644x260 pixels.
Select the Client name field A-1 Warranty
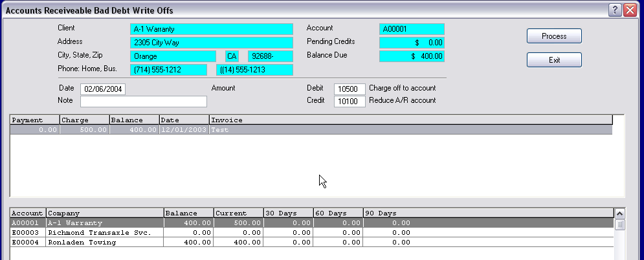click(212, 29)
